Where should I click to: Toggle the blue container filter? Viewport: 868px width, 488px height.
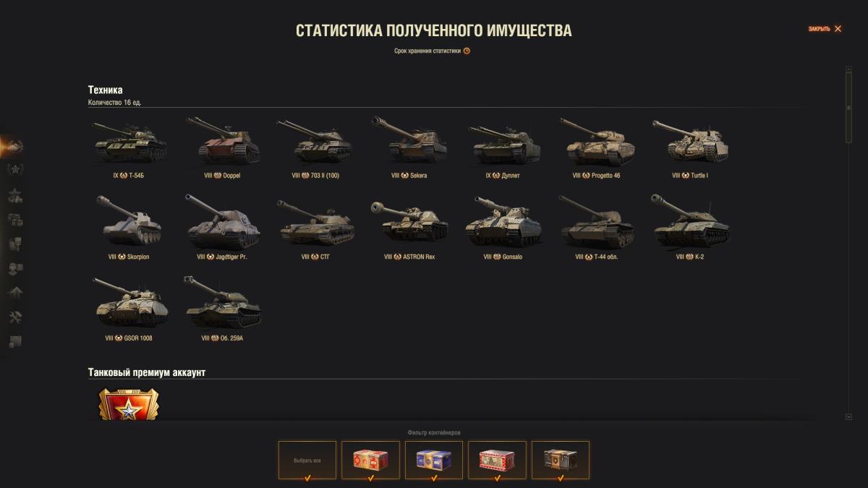click(x=434, y=460)
